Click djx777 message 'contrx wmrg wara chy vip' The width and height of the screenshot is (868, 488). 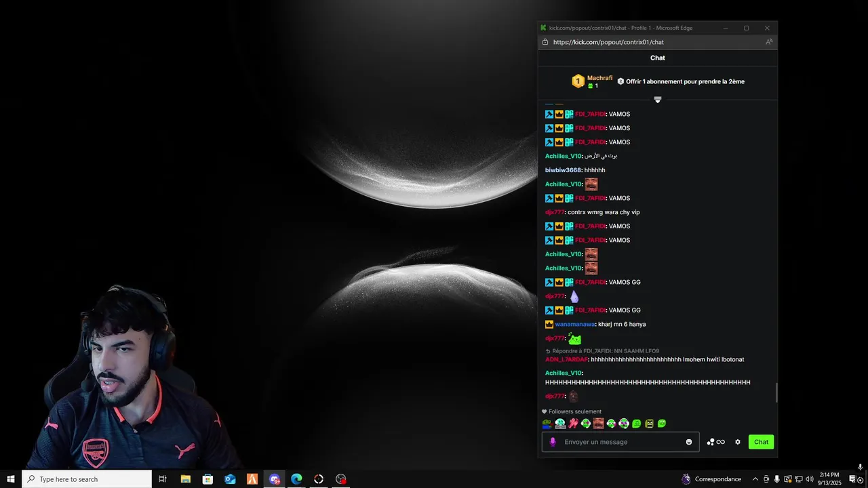tap(604, 212)
